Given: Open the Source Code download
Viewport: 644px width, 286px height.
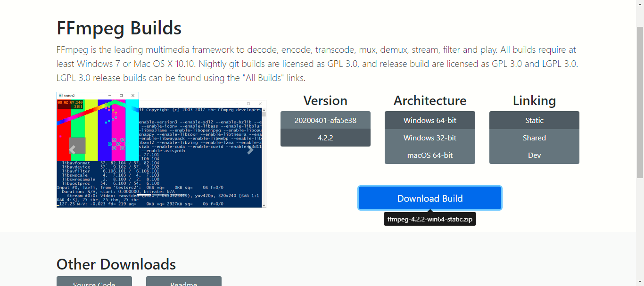Looking at the screenshot, I should click(x=94, y=281).
